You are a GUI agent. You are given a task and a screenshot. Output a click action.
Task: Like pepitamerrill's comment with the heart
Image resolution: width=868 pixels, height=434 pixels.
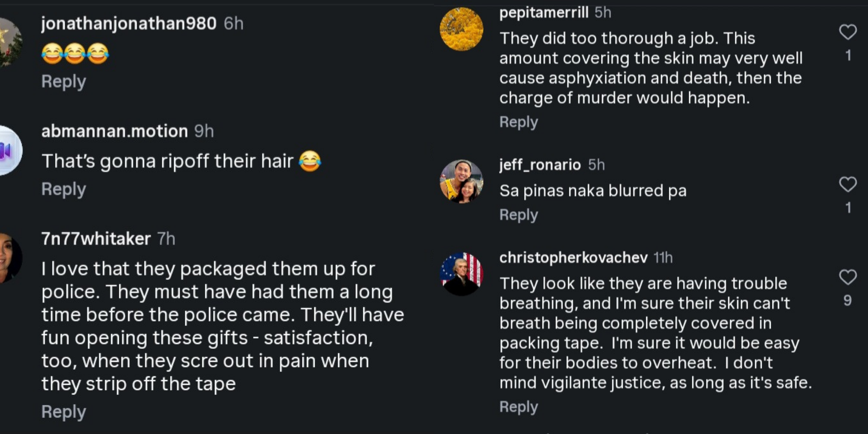coord(848,32)
